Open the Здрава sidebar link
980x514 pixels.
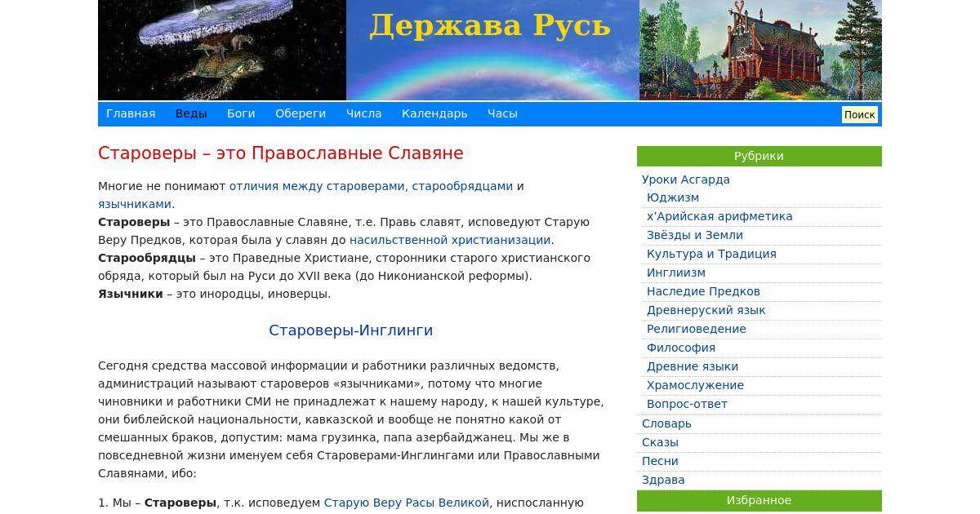(x=663, y=480)
